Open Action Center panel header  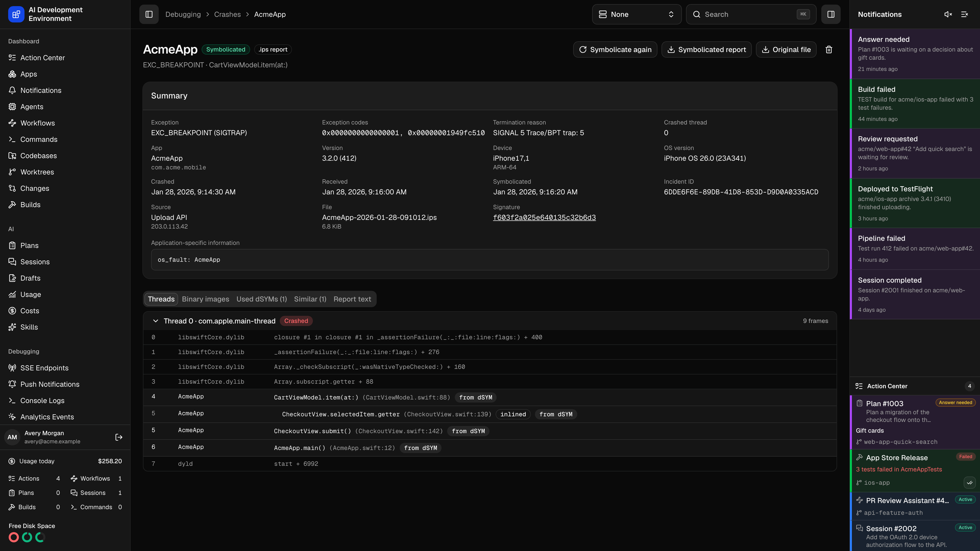pyautogui.click(x=915, y=386)
